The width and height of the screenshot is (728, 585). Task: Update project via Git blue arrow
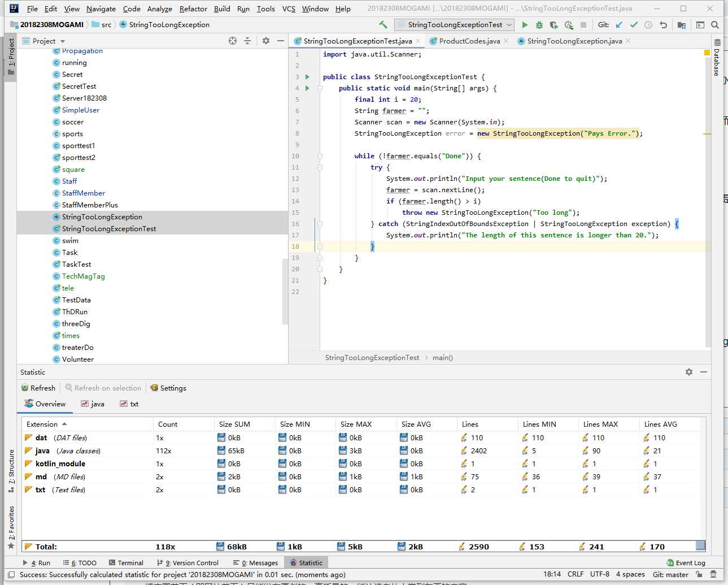[619, 25]
